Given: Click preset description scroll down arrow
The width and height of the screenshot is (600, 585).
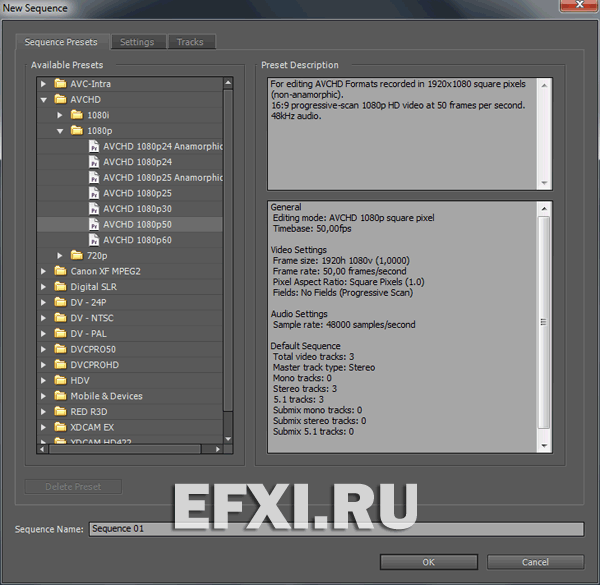Looking at the screenshot, I should click(x=544, y=183).
